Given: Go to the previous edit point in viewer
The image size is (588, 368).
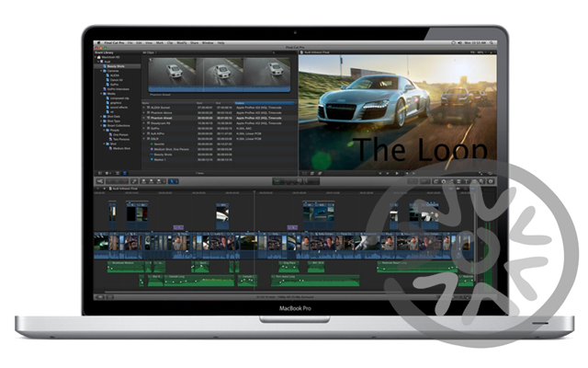Looking at the screenshot, I should pyautogui.click(x=379, y=173).
